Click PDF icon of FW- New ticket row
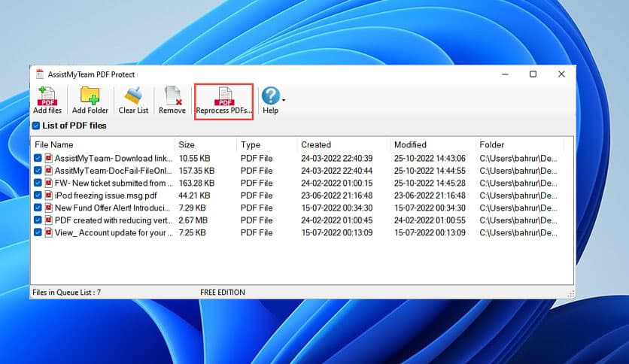This screenshot has width=629, height=364. [48, 183]
